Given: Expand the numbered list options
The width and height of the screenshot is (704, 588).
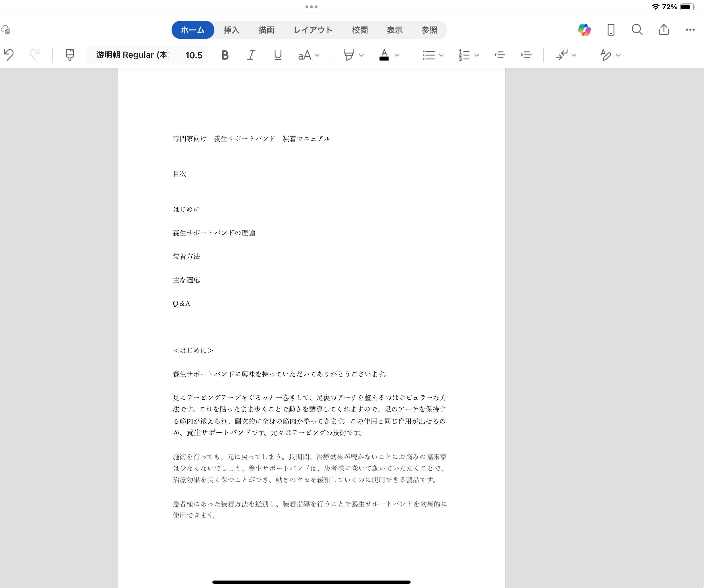Looking at the screenshot, I should pyautogui.click(x=477, y=55).
